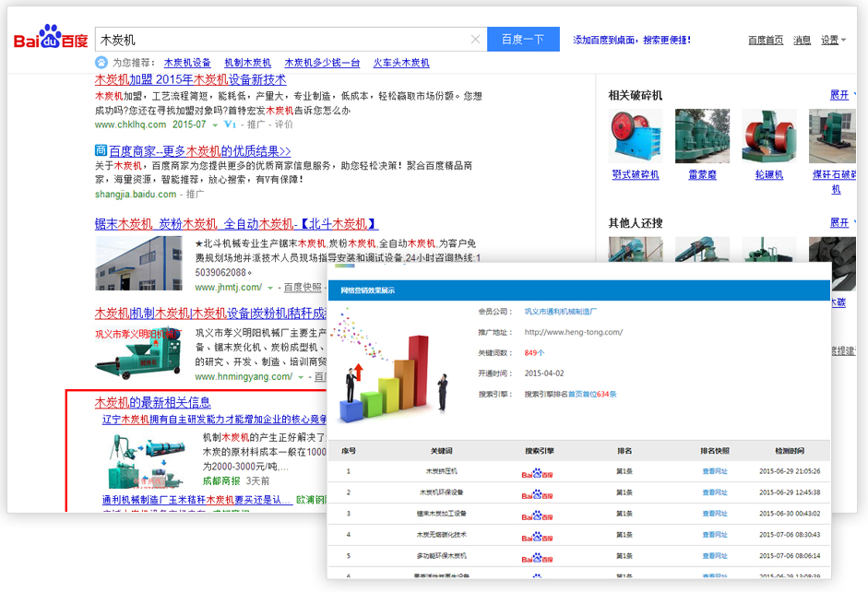Select the suggested search 火车头木炭机
This screenshot has width=868, height=592.
[401, 63]
